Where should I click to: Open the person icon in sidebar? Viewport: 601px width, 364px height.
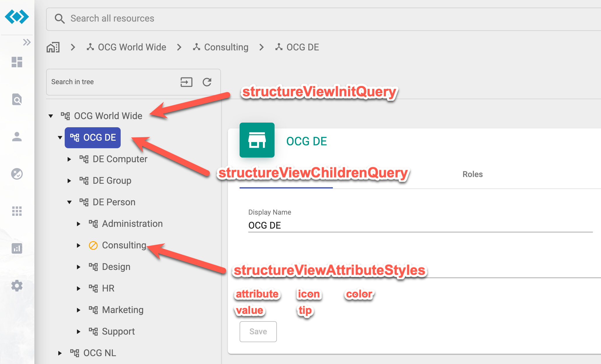(17, 137)
